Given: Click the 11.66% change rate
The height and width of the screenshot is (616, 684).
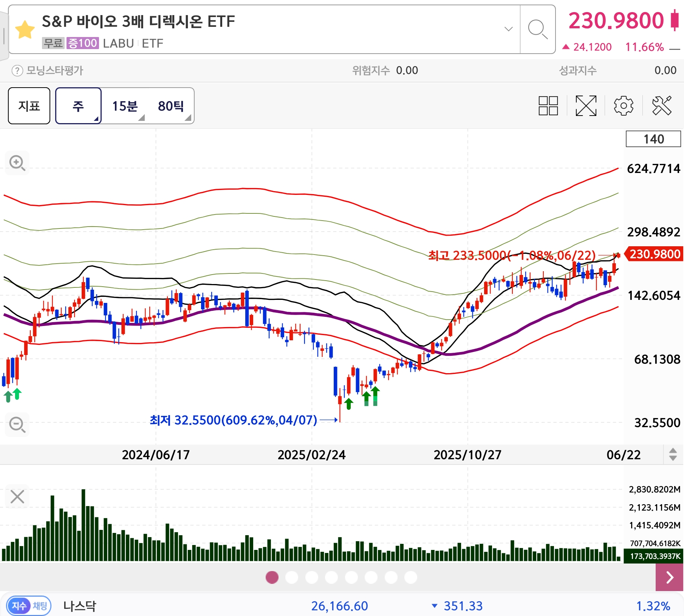Looking at the screenshot, I should (644, 47).
